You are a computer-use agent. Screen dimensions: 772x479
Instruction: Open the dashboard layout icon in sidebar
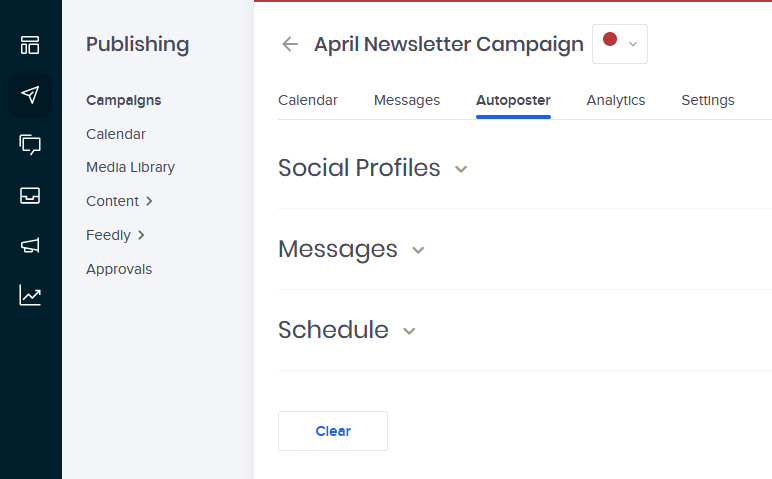[30, 45]
